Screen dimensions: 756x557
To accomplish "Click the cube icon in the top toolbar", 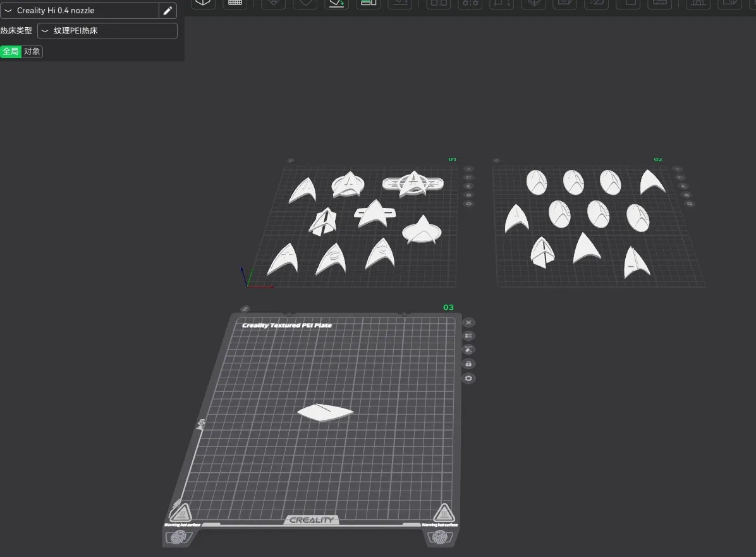I will [x=203, y=3].
